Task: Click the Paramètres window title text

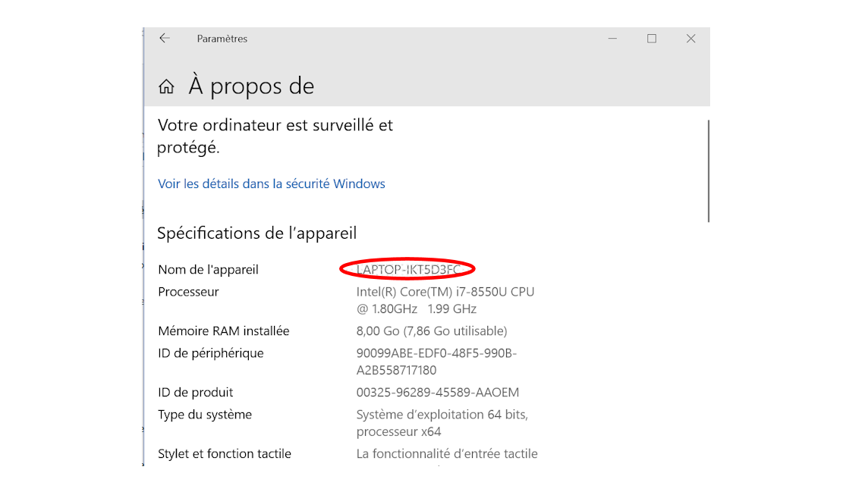Action: click(222, 39)
